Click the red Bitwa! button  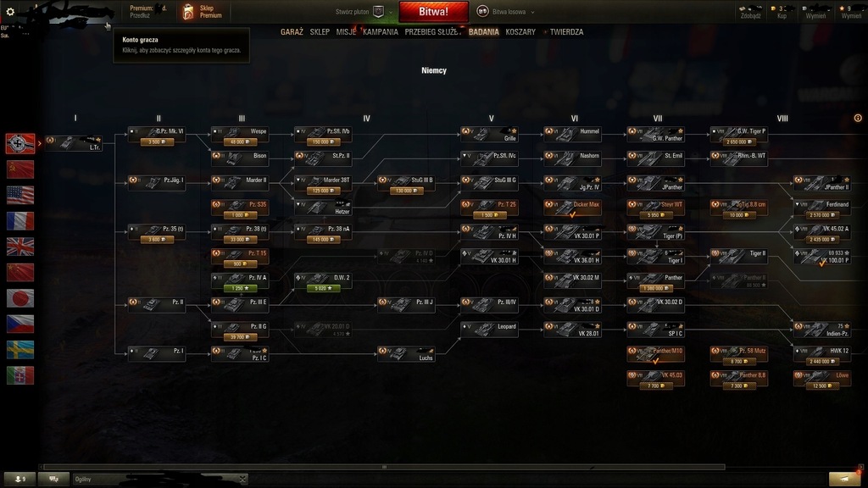[x=433, y=12]
